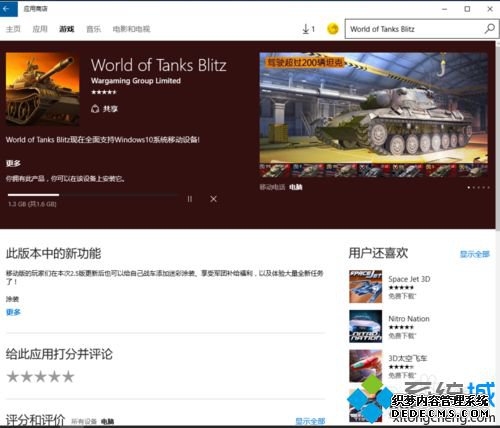Open the 音乐 music tab
Image resolution: width=500 pixels, height=428 pixels.
coord(93,29)
